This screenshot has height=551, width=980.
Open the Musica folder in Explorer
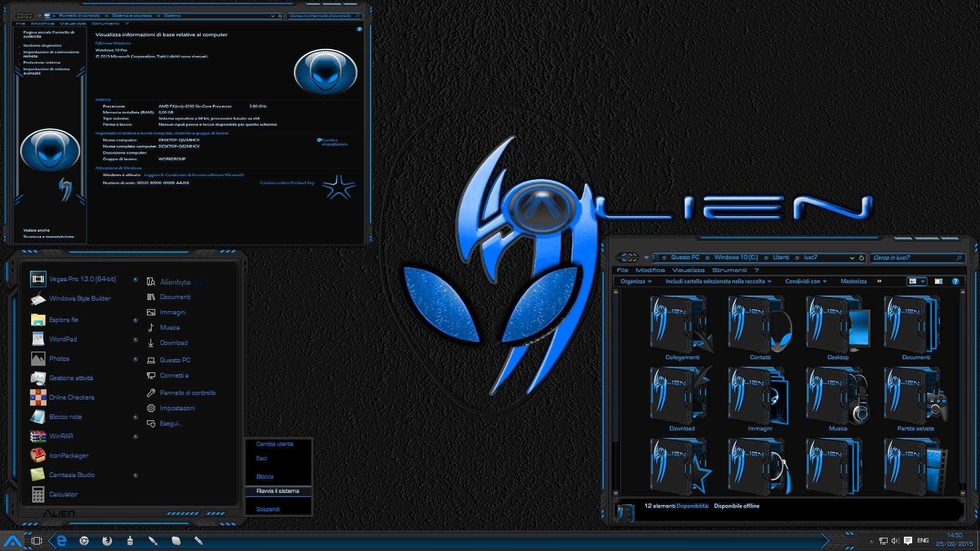point(838,399)
